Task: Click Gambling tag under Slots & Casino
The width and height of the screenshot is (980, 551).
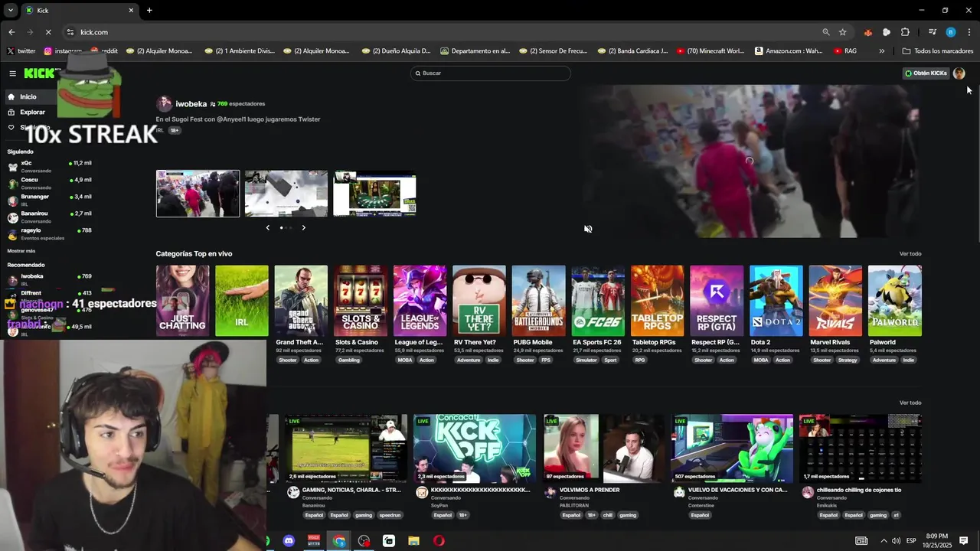Action: click(348, 360)
